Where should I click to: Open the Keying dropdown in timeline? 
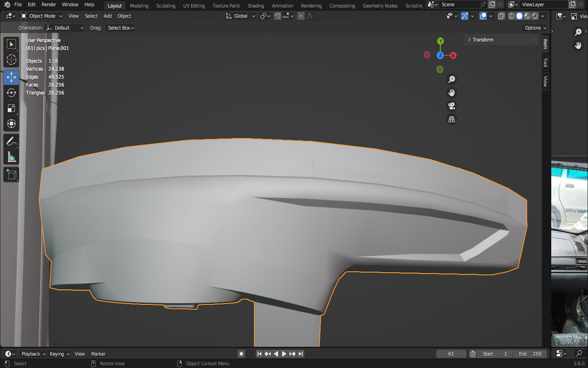(59, 354)
